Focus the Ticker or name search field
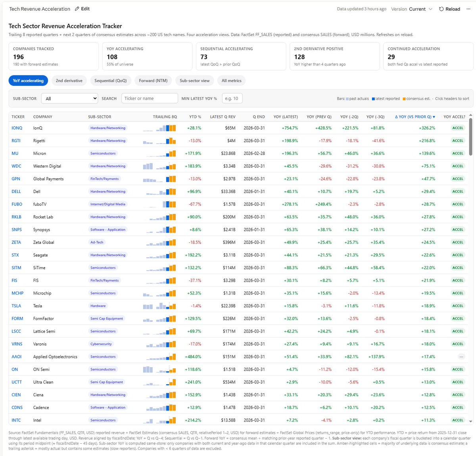The width and height of the screenshot is (476, 456). coord(149,98)
